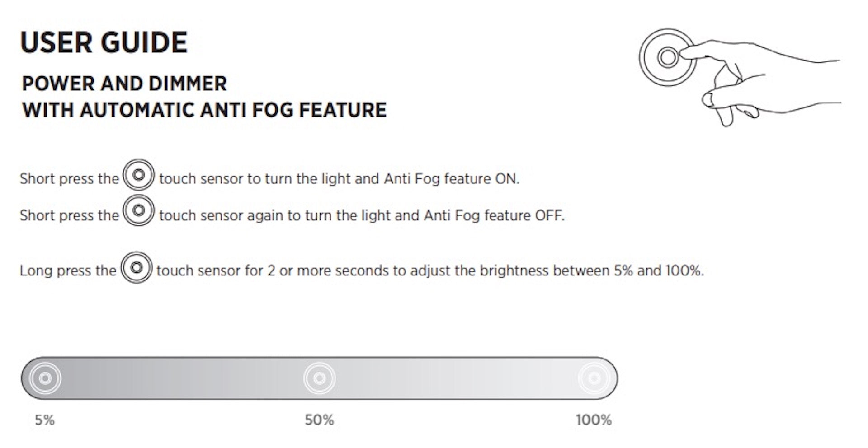The height and width of the screenshot is (448, 868).
Task: Click the text 'Anti Fog feature ON.'
Action: (451, 179)
